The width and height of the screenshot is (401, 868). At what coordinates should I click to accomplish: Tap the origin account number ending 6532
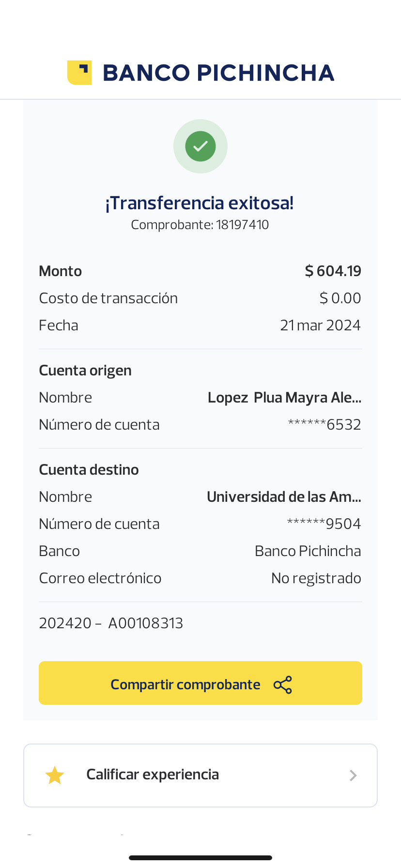[324, 425]
